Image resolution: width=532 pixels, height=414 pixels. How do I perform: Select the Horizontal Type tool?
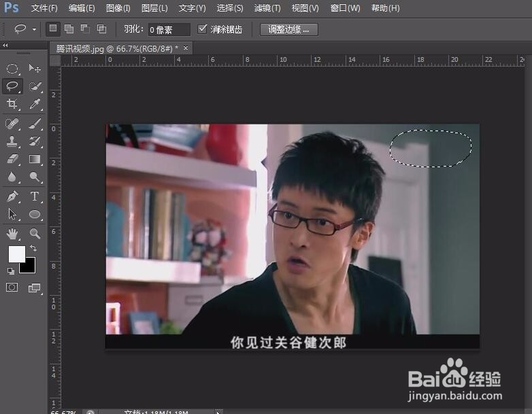point(35,196)
